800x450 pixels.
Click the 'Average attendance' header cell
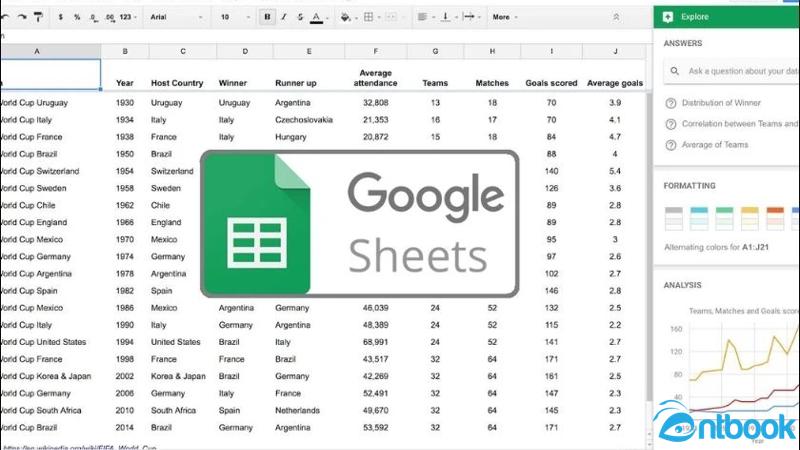pos(376,78)
